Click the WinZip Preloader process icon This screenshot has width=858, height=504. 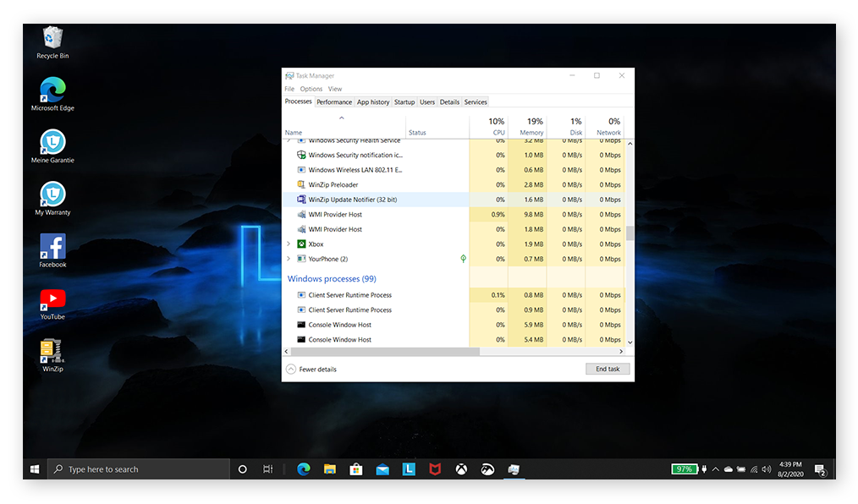(300, 184)
